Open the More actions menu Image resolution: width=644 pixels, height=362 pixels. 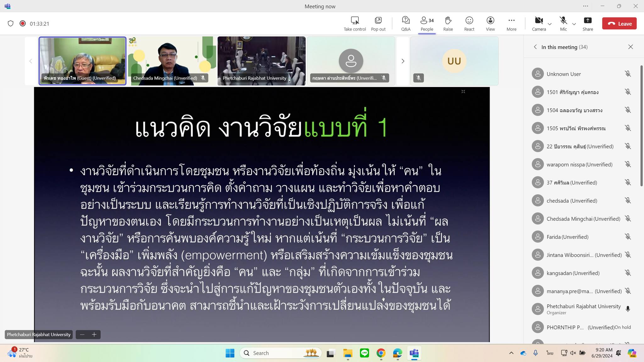[x=511, y=21]
